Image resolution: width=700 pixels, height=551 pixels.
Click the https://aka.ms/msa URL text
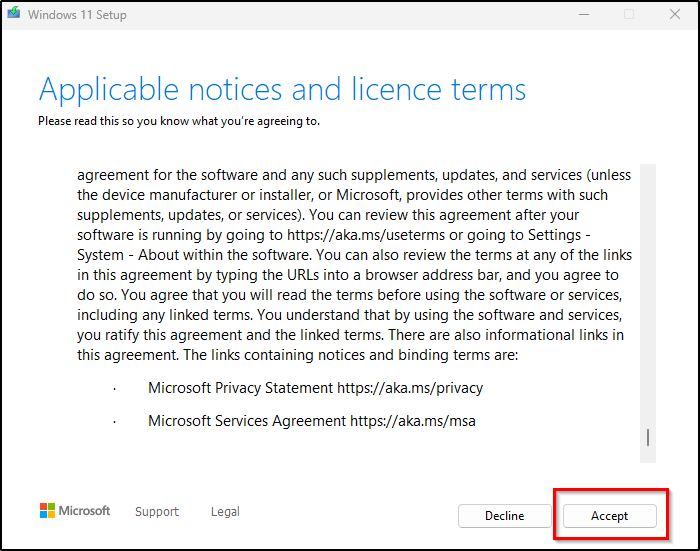(413, 421)
